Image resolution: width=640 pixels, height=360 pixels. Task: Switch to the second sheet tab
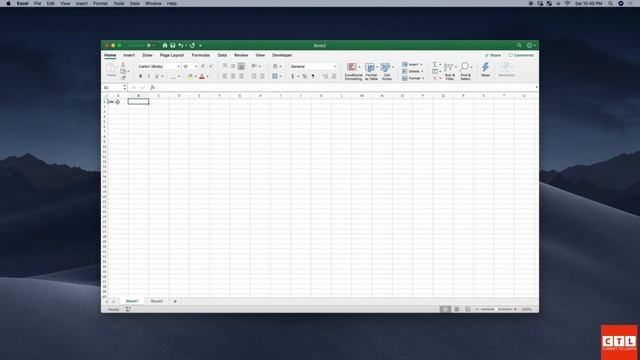[x=157, y=301]
